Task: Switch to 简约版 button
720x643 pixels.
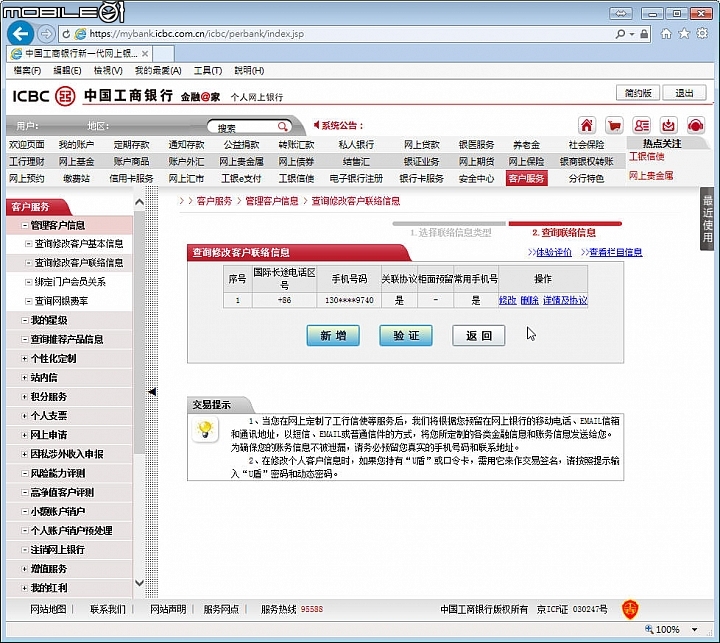Action: [x=638, y=93]
